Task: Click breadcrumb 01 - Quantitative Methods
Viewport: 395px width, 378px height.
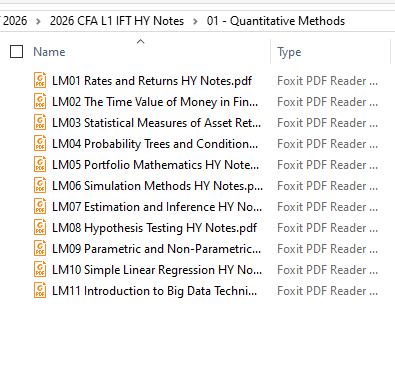Action: pos(276,21)
